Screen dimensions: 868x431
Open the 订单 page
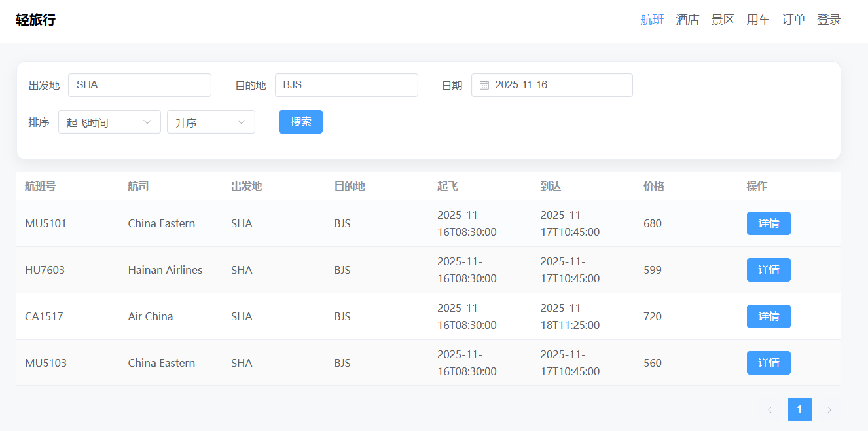pyautogui.click(x=793, y=20)
